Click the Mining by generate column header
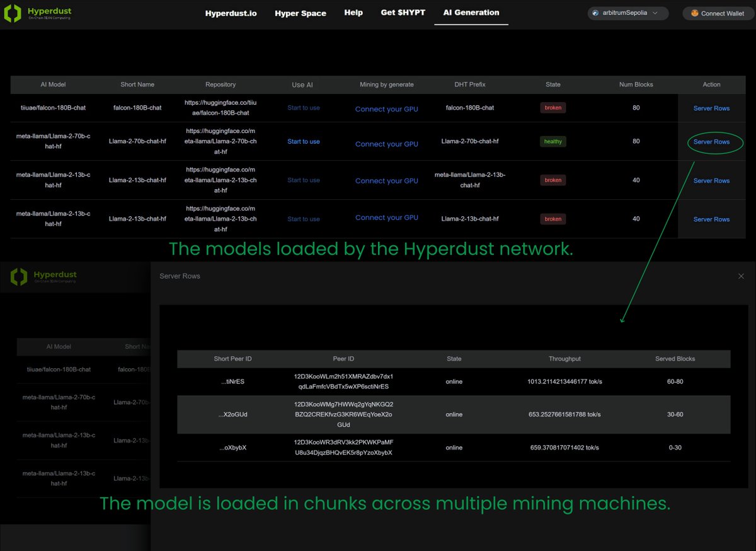 point(387,84)
